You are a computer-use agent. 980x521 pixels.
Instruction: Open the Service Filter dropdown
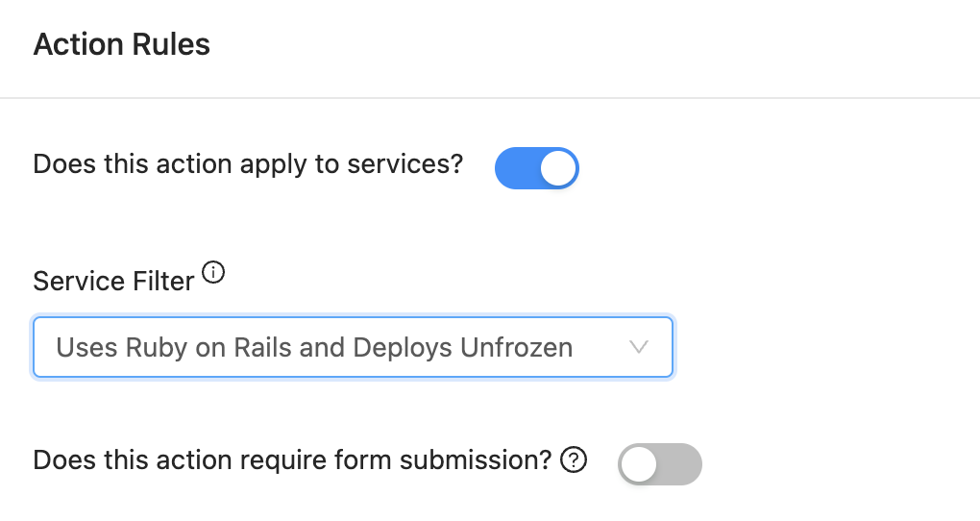[354, 347]
